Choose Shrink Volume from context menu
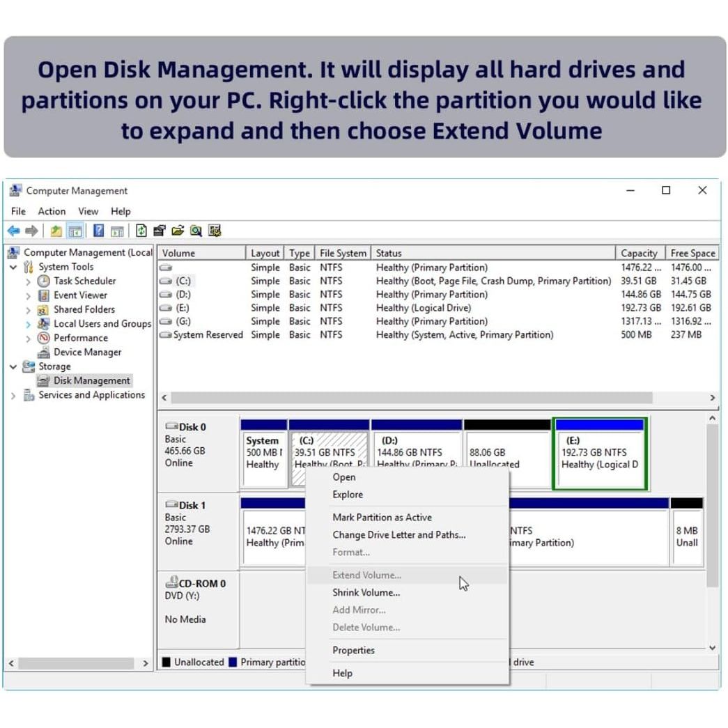This screenshot has height=728, width=728. click(366, 593)
